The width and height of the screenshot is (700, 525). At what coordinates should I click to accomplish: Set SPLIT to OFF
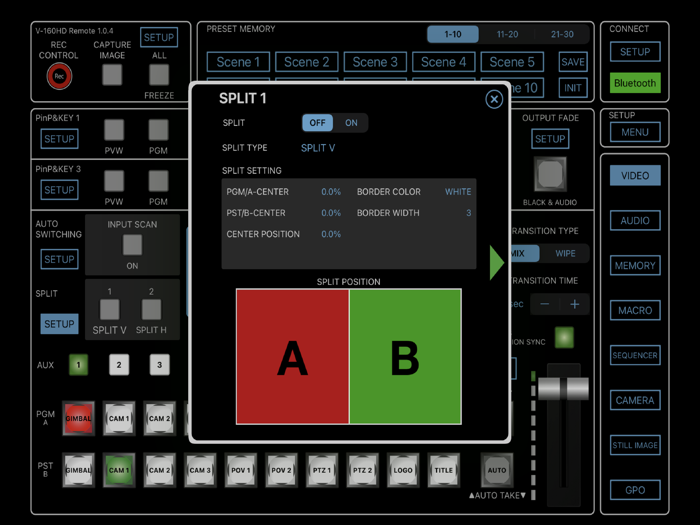(x=317, y=123)
